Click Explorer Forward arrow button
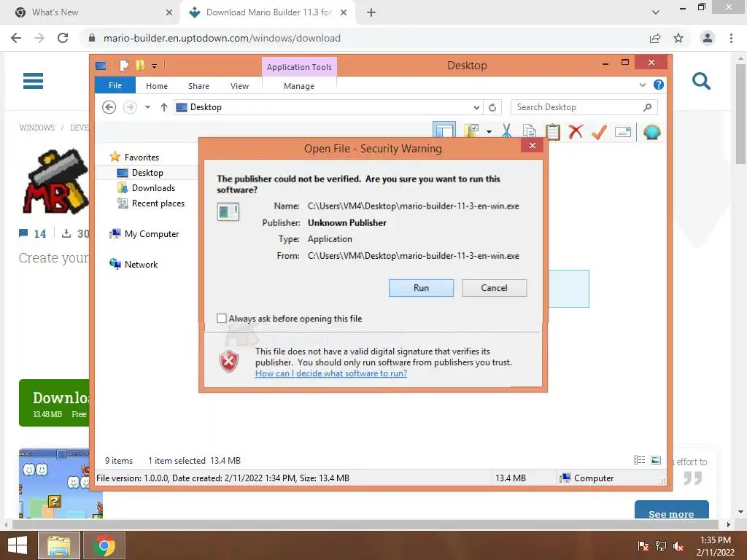The height and width of the screenshot is (560, 747). point(130,107)
